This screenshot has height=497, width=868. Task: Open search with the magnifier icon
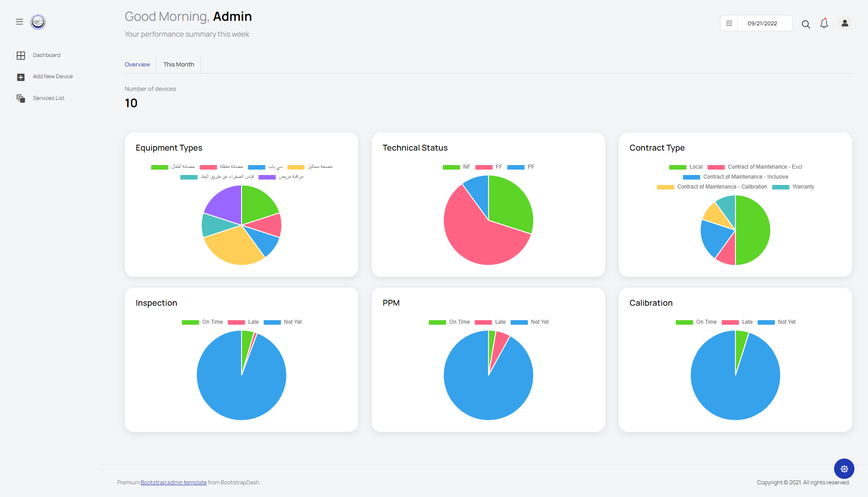(x=806, y=24)
